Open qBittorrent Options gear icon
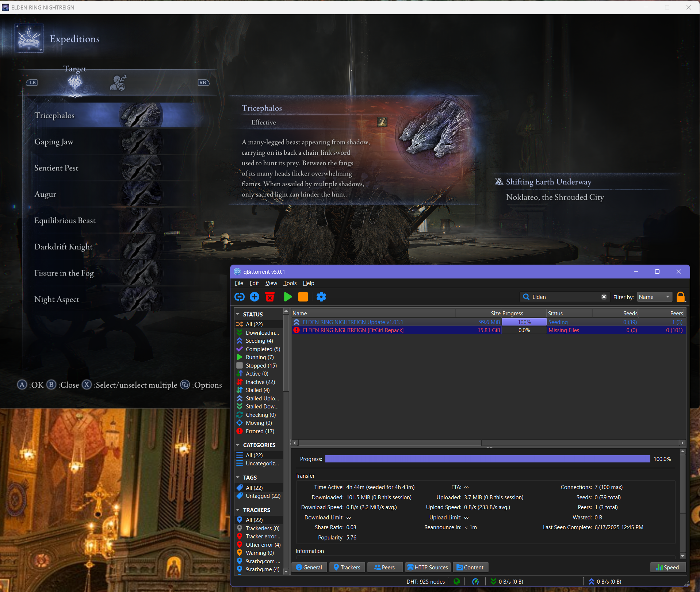 321,297
